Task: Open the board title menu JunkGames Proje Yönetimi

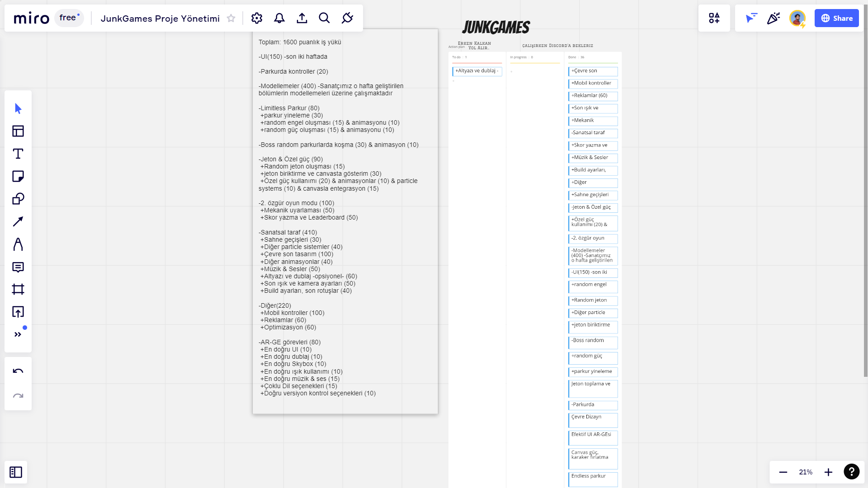Action: click(160, 19)
